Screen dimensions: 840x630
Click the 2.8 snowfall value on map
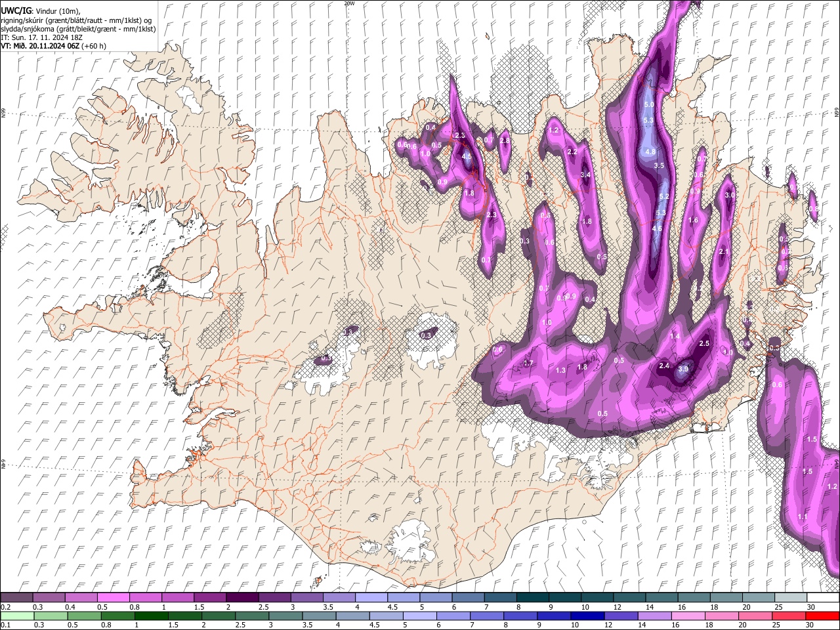tap(504, 140)
